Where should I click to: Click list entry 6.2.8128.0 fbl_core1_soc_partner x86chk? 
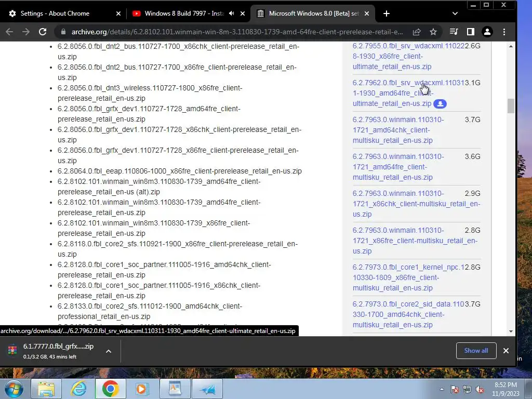(159, 290)
